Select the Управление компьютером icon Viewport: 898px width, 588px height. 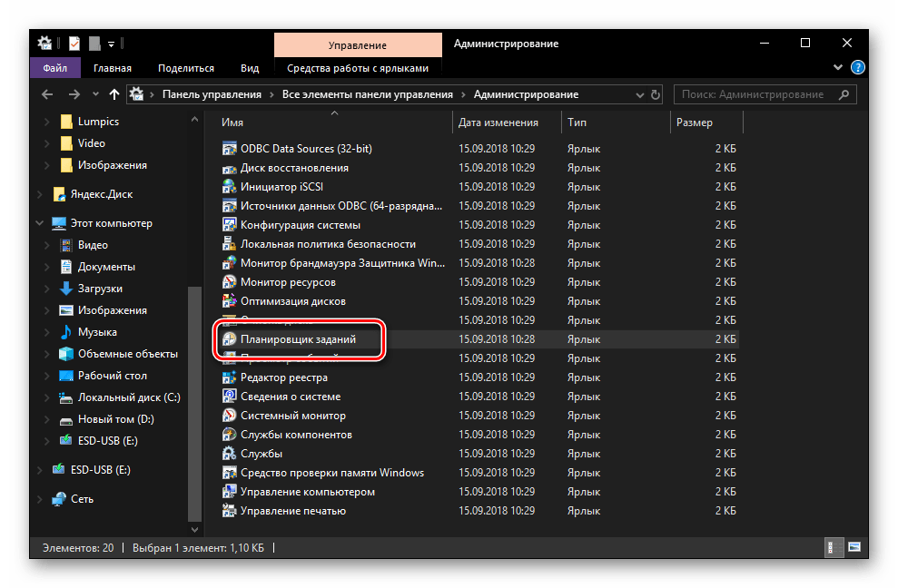[x=230, y=491]
